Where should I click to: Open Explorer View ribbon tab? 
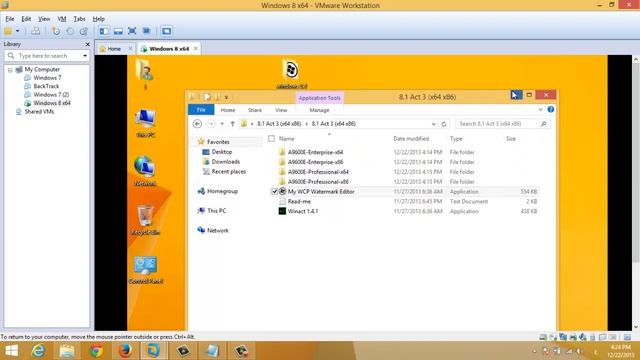(281, 110)
